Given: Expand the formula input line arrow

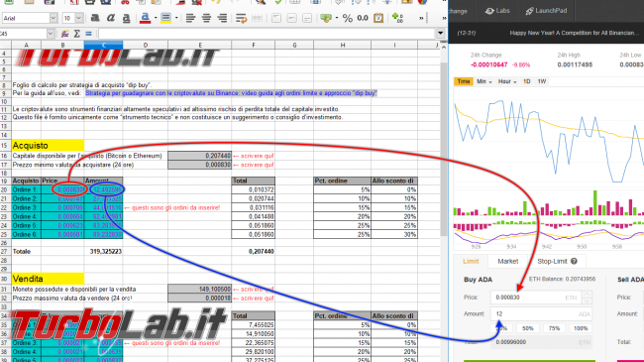Looking at the screenshot, I should (440, 34).
